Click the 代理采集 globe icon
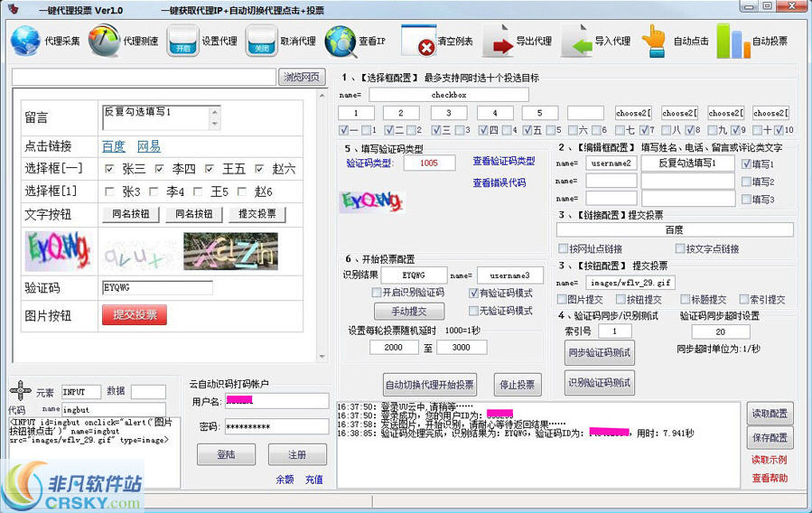The height and width of the screenshot is (513, 812). click(25, 41)
